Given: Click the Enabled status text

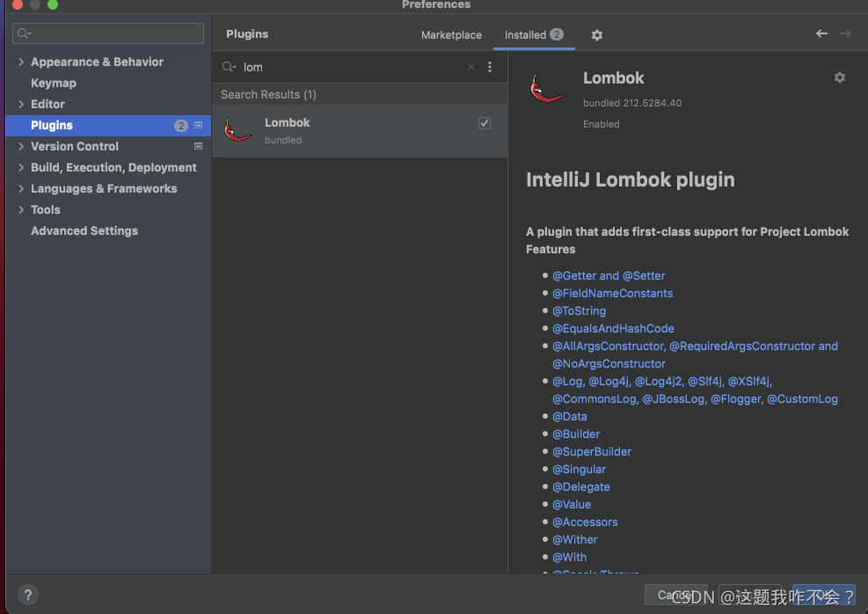Looking at the screenshot, I should [601, 124].
